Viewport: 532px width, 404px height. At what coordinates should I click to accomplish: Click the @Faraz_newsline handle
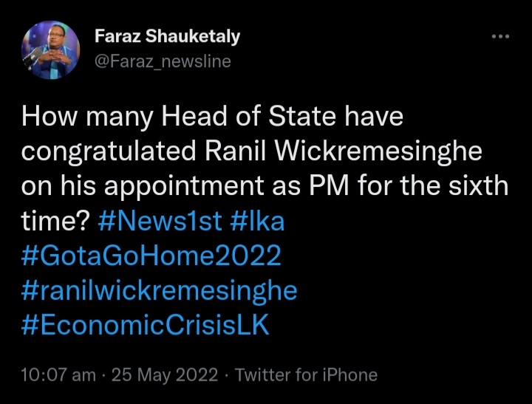(x=163, y=61)
